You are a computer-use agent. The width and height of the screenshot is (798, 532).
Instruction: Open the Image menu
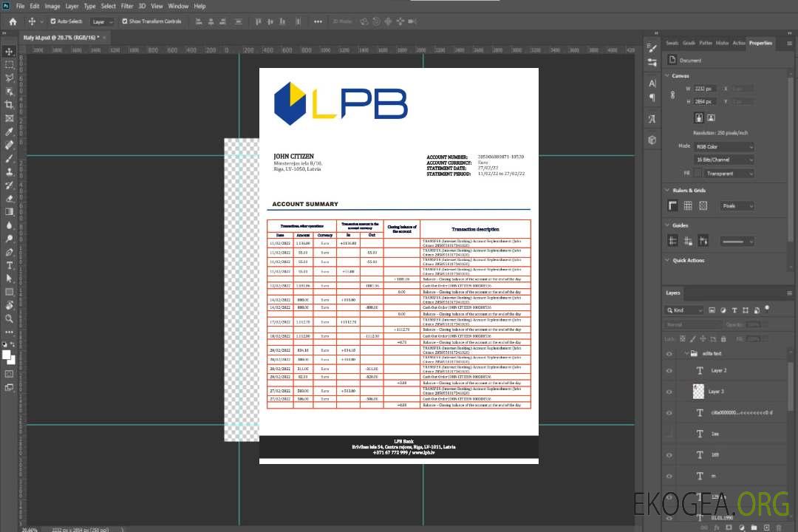[52, 6]
